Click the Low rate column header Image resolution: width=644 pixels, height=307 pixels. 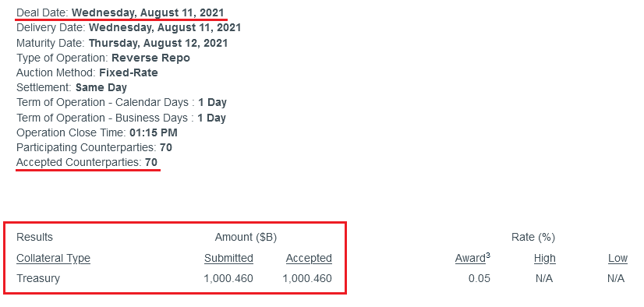pos(617,258)
